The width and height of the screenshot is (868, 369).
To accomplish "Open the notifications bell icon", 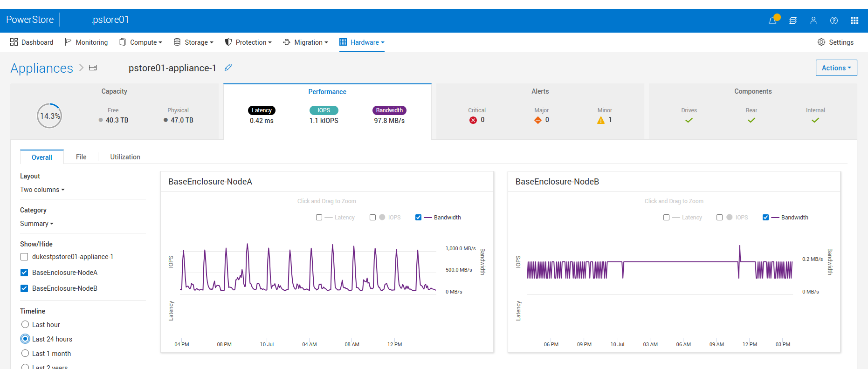I will point(772,20).
